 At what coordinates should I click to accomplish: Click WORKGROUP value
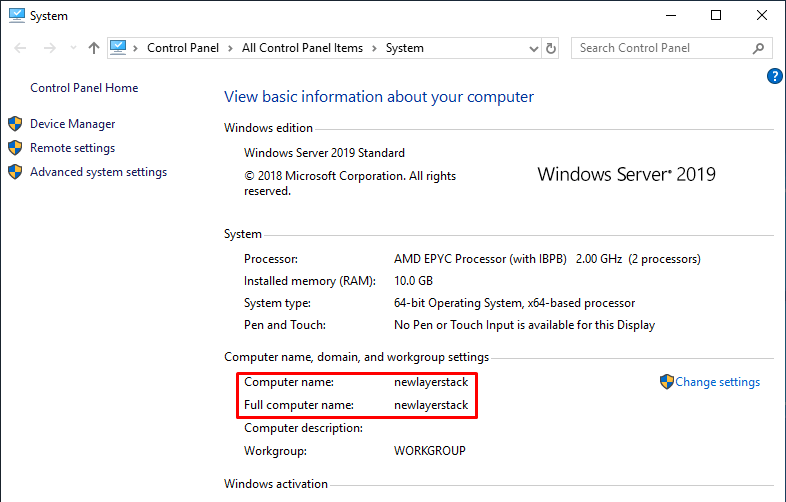tap(430, 451)
